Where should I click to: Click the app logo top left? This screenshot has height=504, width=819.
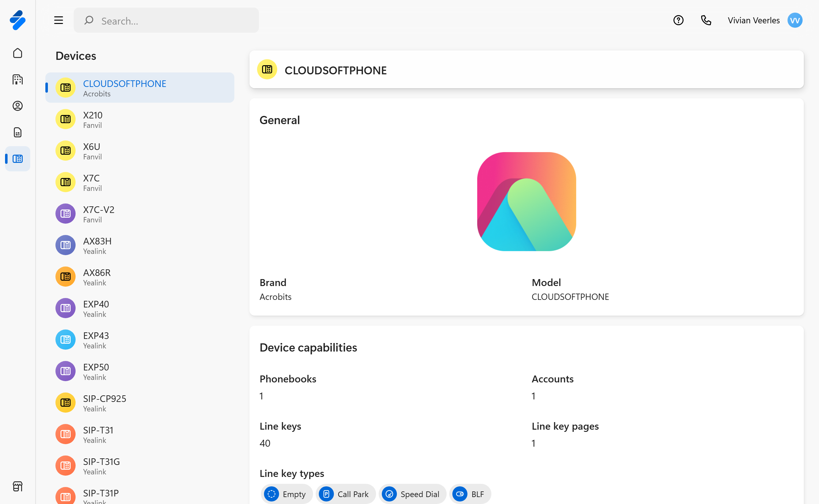click(18, 20)
